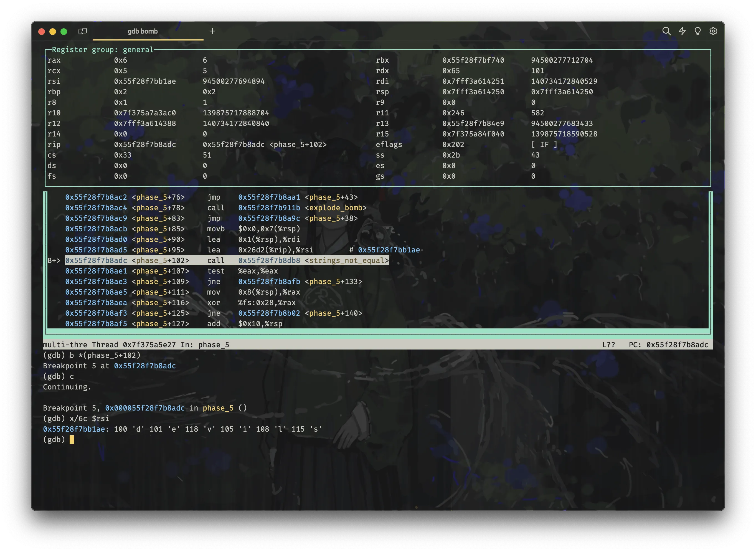Screen dimensions: 756x552
Task: Click the comment address # 0x55f28f7bb1ae
Action: 384,250
